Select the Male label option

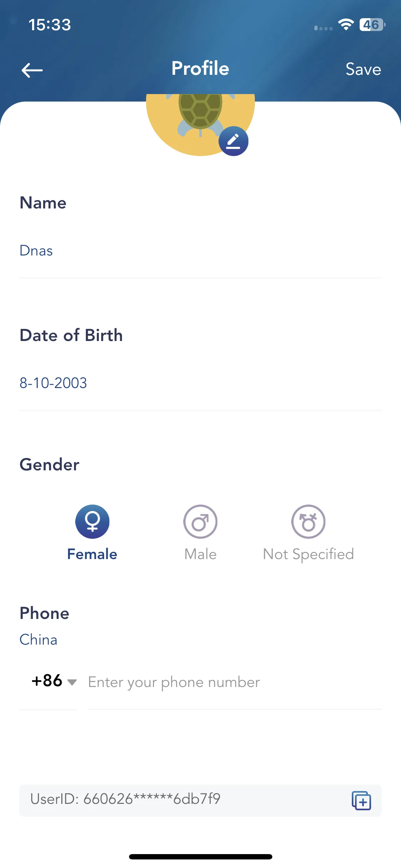200,554
